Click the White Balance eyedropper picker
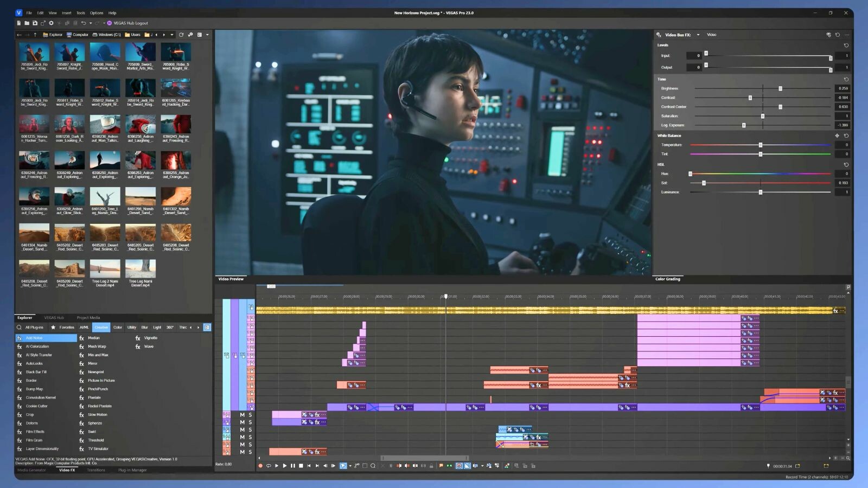The image size is (868, 488). click(838, 136)
